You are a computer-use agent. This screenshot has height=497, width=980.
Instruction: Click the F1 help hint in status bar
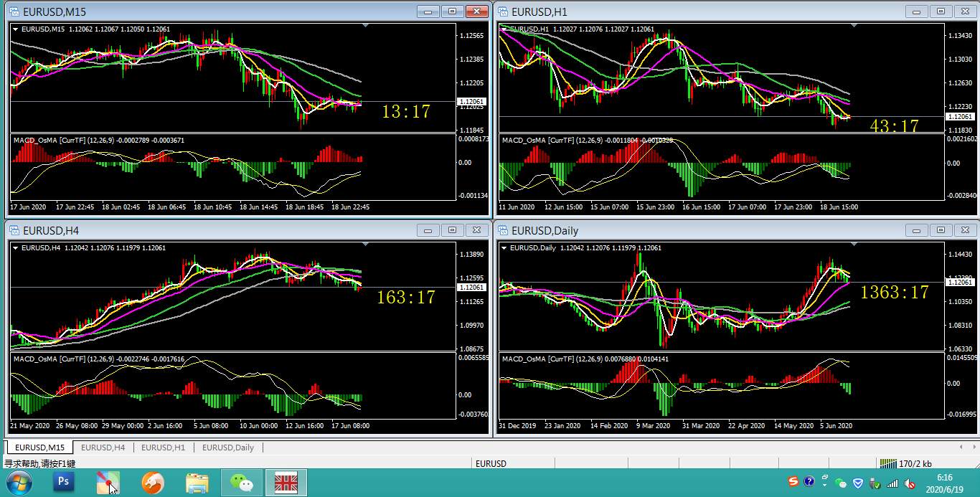click(x=40, y=464)
